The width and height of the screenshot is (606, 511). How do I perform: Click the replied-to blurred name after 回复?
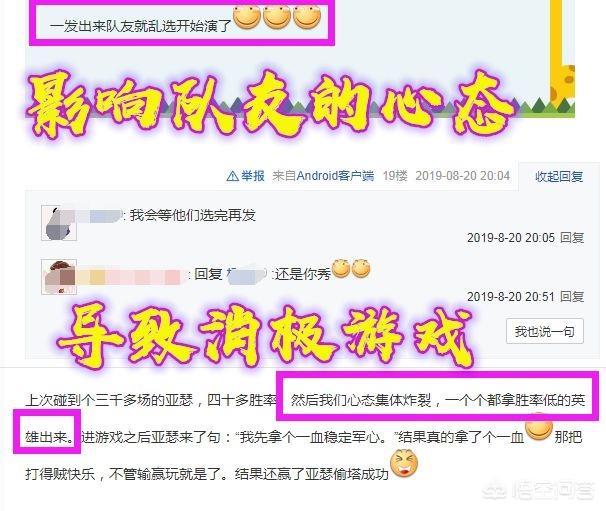pos(246,274)
